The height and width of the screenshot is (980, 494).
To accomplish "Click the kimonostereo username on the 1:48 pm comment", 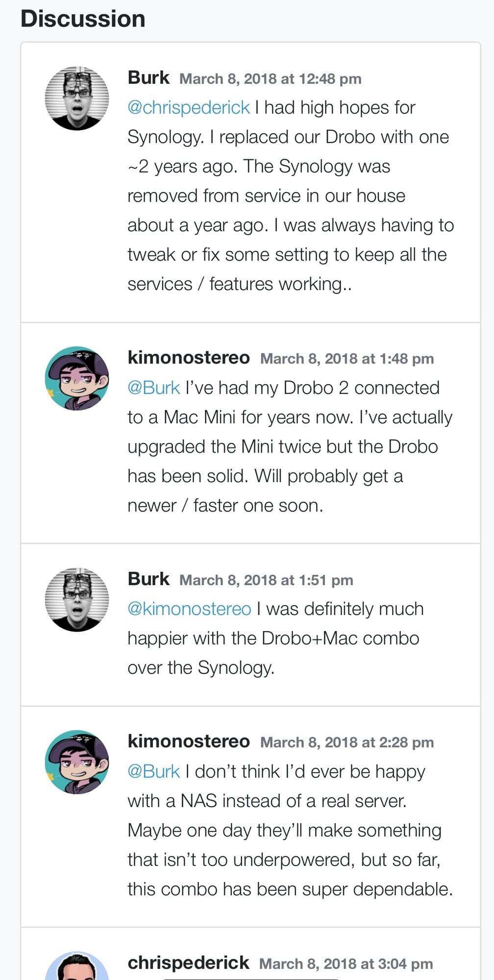I will (188, 358).
